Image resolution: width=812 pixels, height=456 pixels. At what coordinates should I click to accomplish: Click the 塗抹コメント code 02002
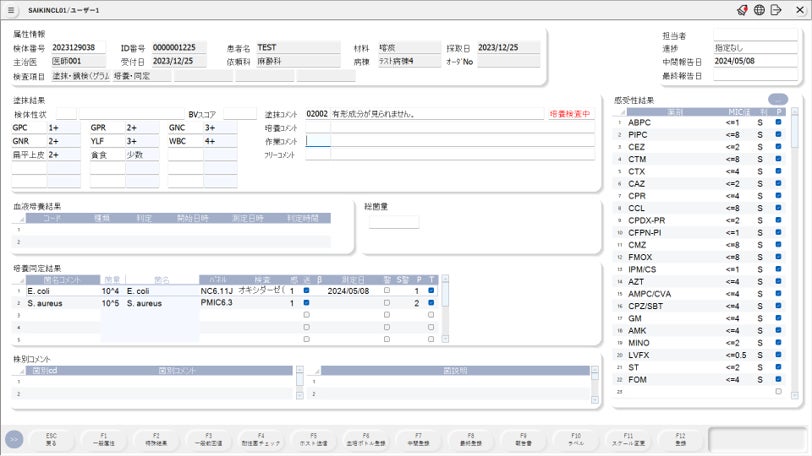point(317,114)
